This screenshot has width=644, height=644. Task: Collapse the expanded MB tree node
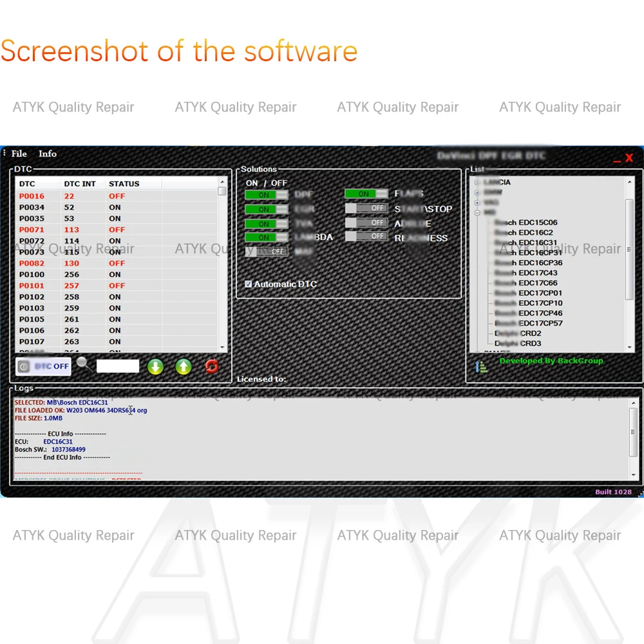click(477, 213)
